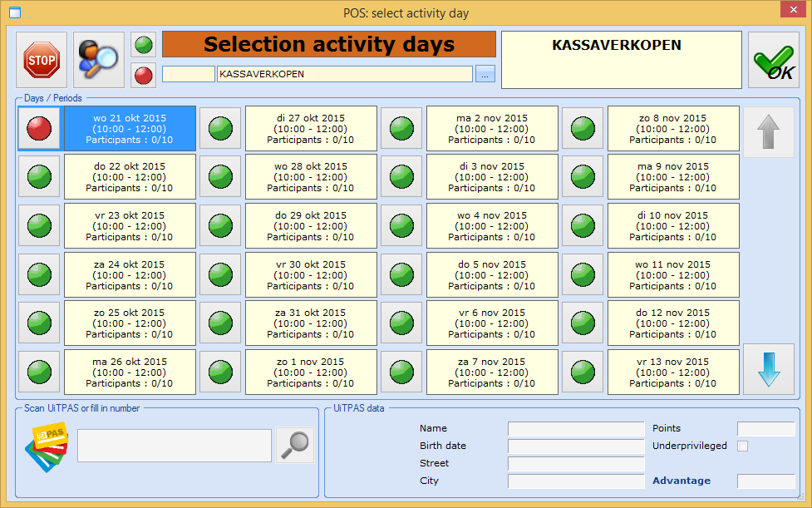Click green light next to vr 6 nov 2015
Screen dimensions: 812x508
coord(402,323)
